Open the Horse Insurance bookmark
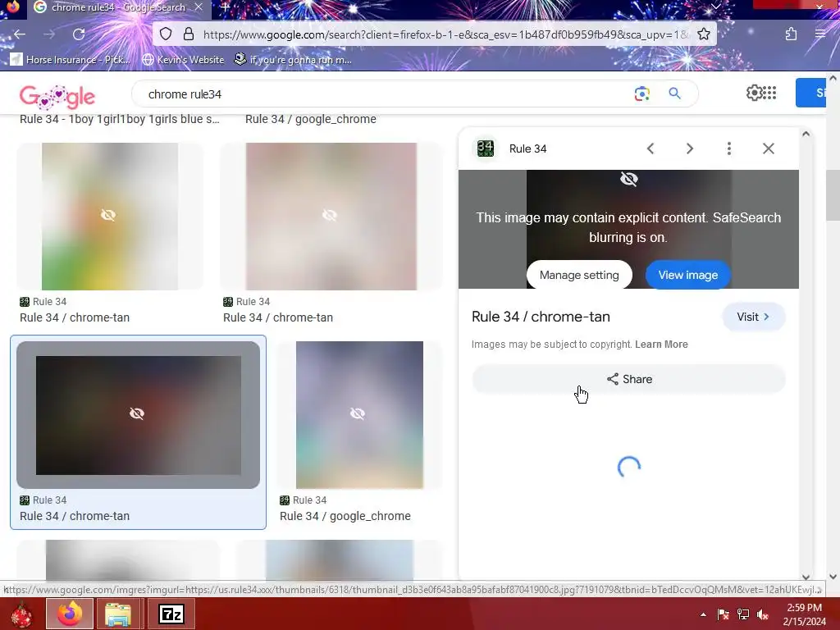Screen dimensions: 840x630 71,59
